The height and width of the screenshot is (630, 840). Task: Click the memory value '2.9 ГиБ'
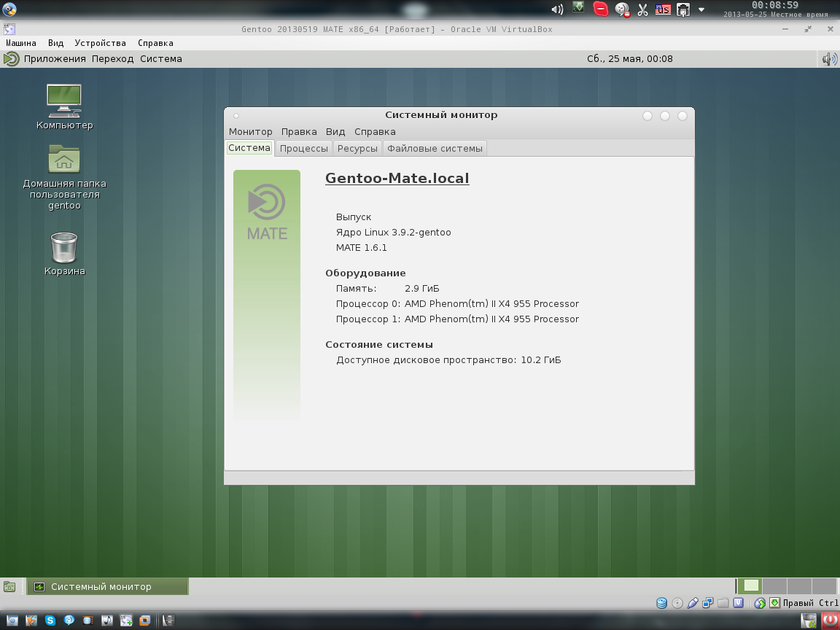[x=421, y=288]
